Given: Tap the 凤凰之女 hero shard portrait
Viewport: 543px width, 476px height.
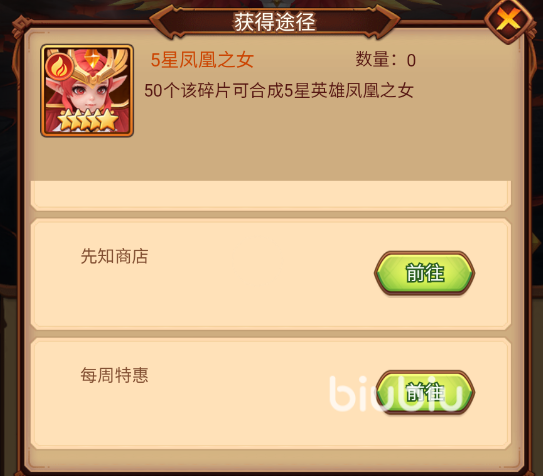Looking at the screenshot, I should point(87,90).
